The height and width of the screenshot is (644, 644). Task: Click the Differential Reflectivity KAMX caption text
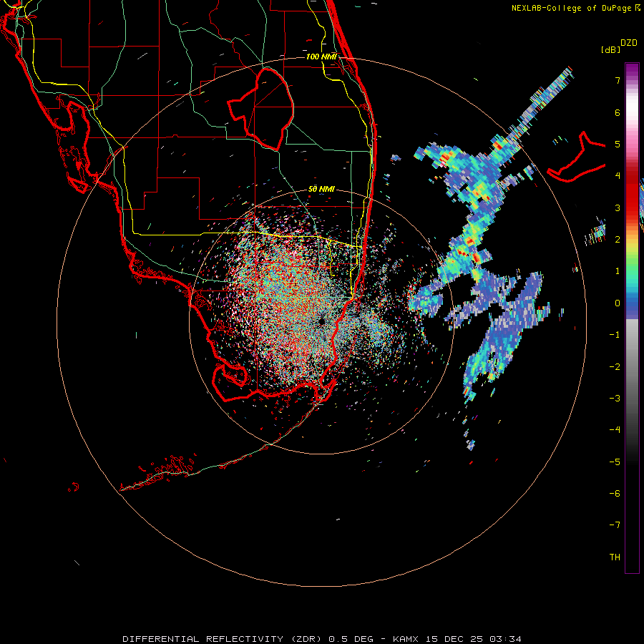pyautogui.click(x=322, y=639)
